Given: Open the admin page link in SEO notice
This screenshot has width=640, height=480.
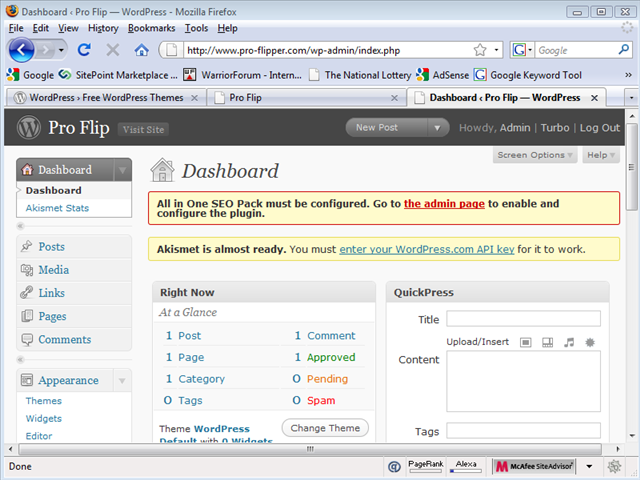Looking at the screenshot, I should 444,204.
